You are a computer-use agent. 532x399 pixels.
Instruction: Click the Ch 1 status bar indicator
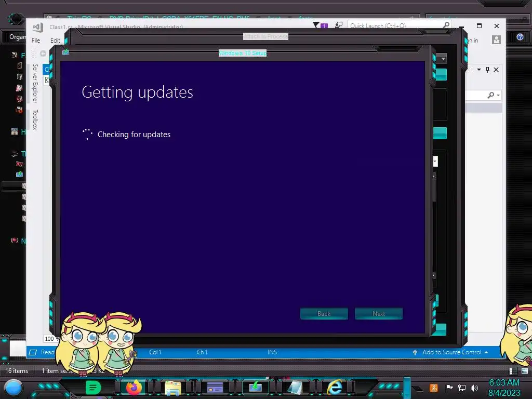(202, 352)
